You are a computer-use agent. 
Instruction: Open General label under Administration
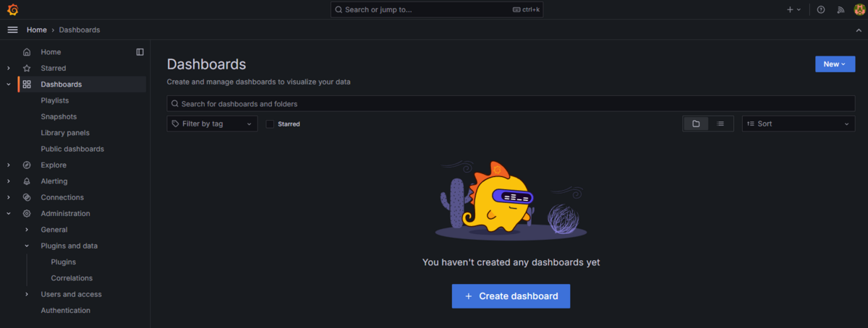(54, 230)
